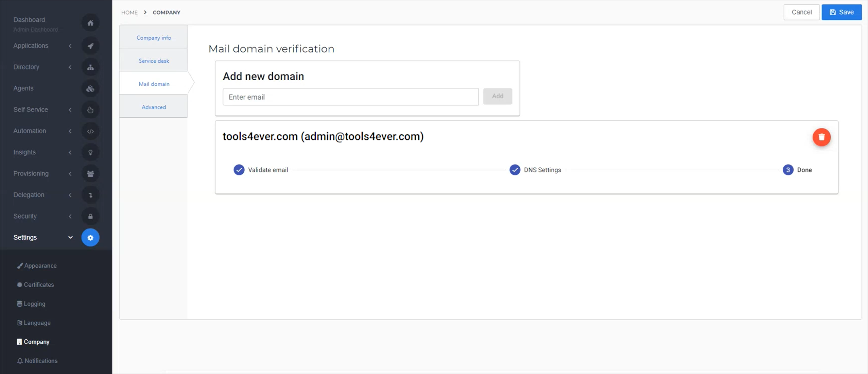This screenshot has height=374, width=868.
Task: Click the Insights lightbulb icon
Action: point(90,152)
